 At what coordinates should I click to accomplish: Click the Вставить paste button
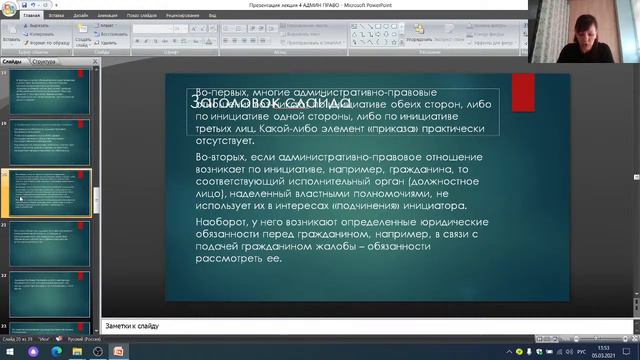[11, 34]
